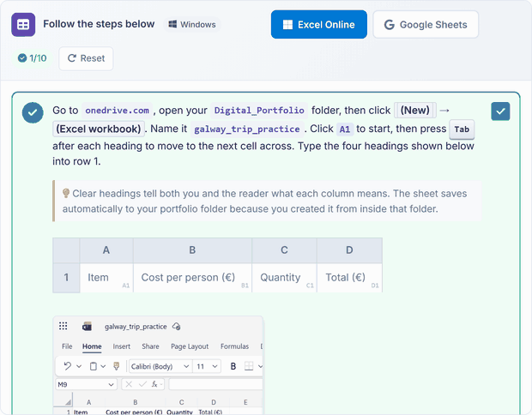Click the Windows platform badge
532x415 pixels.
point(192,24)
